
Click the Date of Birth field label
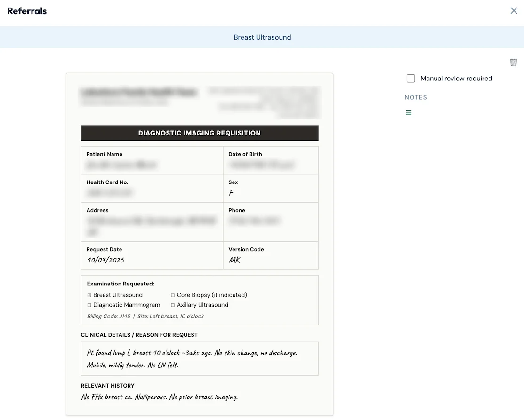pyautogui.click(x=245, y=154)
